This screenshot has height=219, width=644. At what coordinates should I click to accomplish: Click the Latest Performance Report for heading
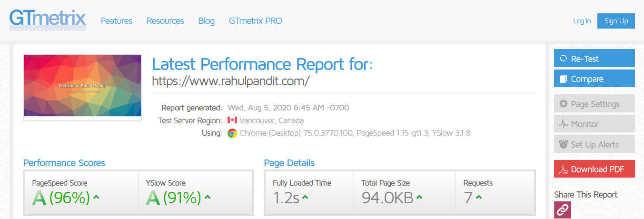[x=262, y=64]
